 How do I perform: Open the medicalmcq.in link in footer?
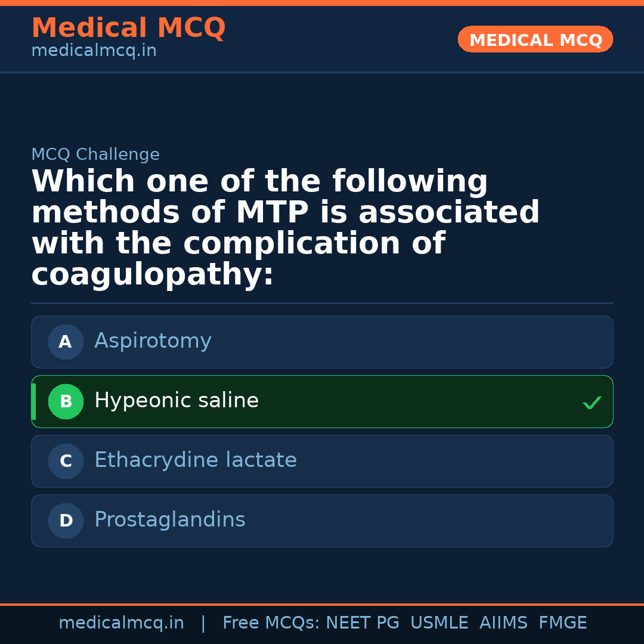click(121, 623)
